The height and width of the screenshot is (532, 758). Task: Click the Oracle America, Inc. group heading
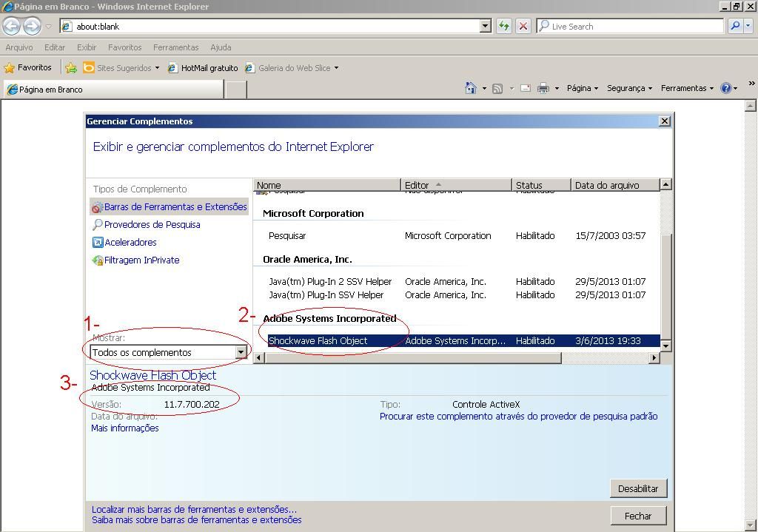tap(307, 260)
